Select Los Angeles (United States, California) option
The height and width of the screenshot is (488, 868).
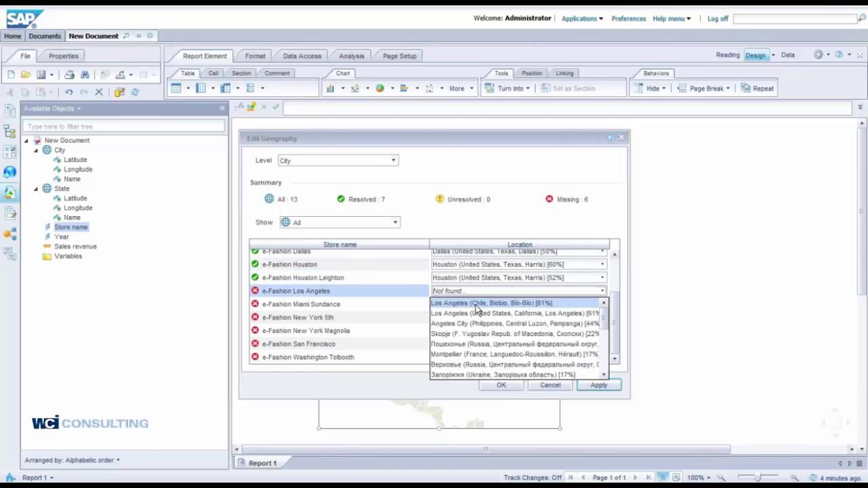[x=515, y=313]
